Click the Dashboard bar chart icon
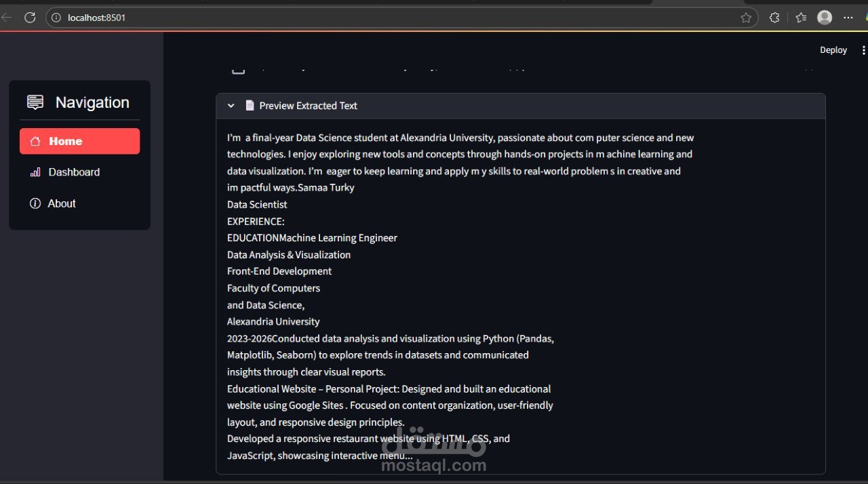The width and height of the screenshot is (868, 484). tap(35, 172)
